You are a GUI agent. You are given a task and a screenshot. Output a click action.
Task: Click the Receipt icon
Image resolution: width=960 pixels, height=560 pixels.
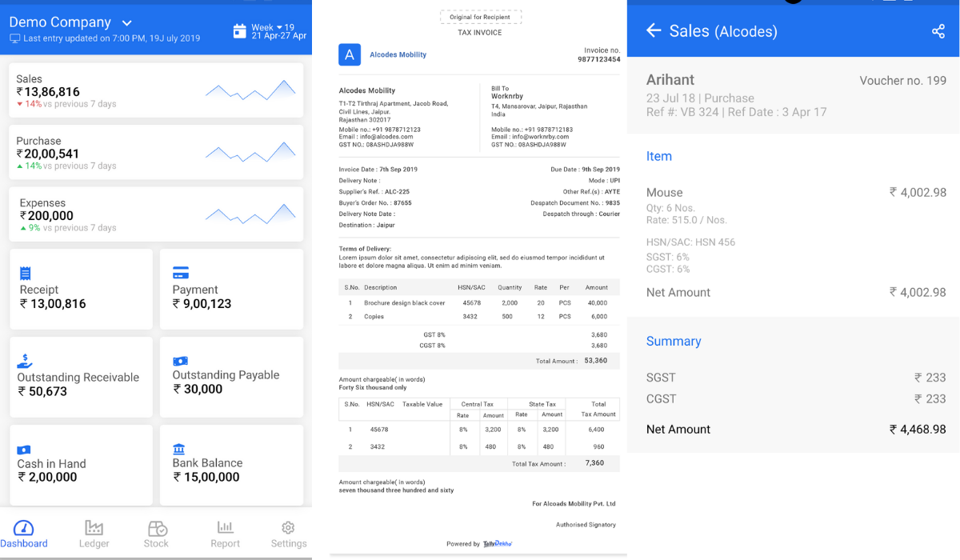(x=25, y=273)
